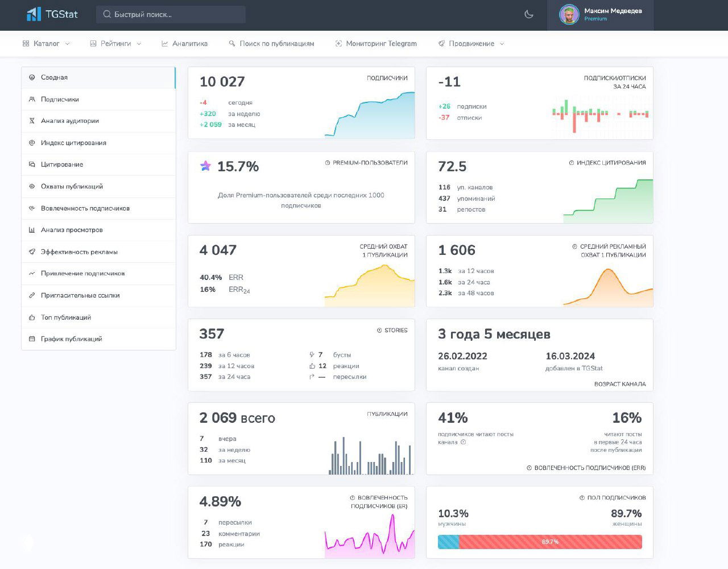Click the gender ratio bar

pos(539,542)
